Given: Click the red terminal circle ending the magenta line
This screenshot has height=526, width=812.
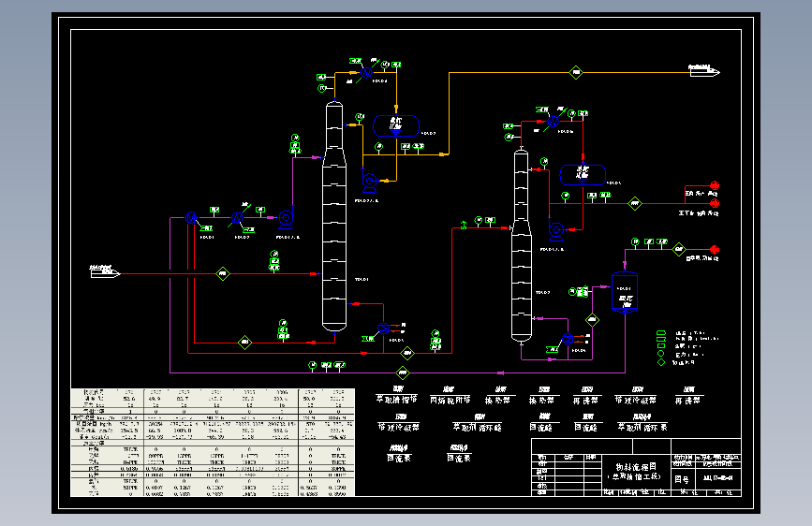Looking at the screenshot, I should (715, 250).
